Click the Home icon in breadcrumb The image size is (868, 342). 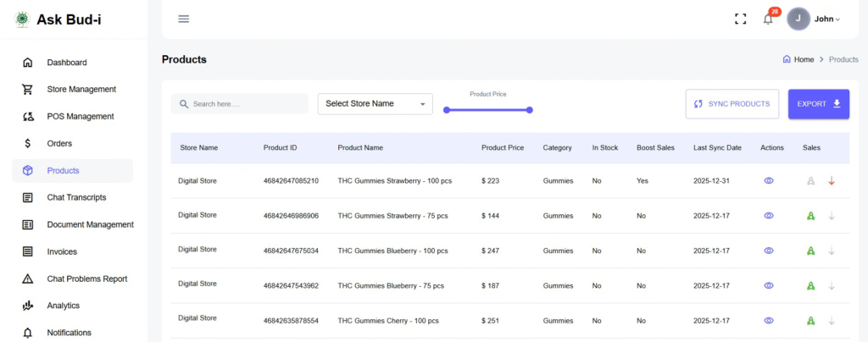[x=787, y=59]
